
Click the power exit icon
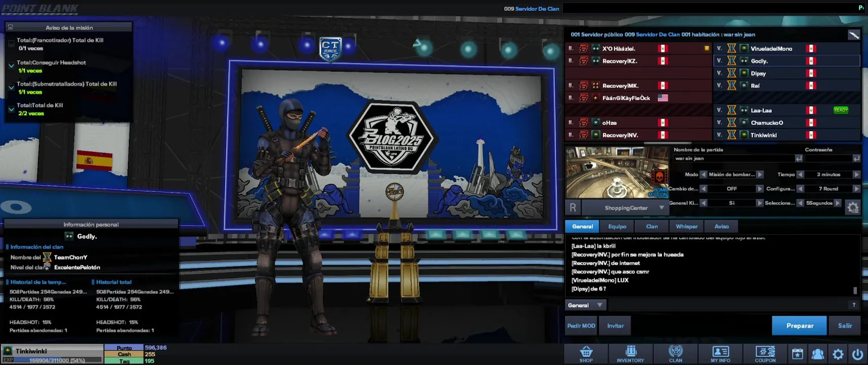tap(857, 354)
